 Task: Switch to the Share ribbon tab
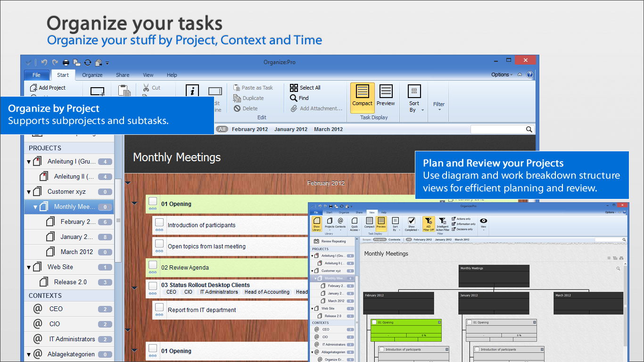[123, 75]
